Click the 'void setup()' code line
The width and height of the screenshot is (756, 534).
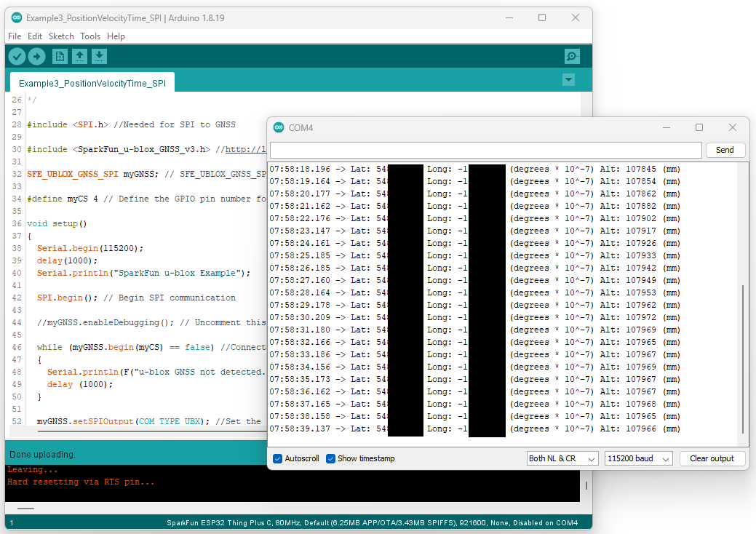57,223
